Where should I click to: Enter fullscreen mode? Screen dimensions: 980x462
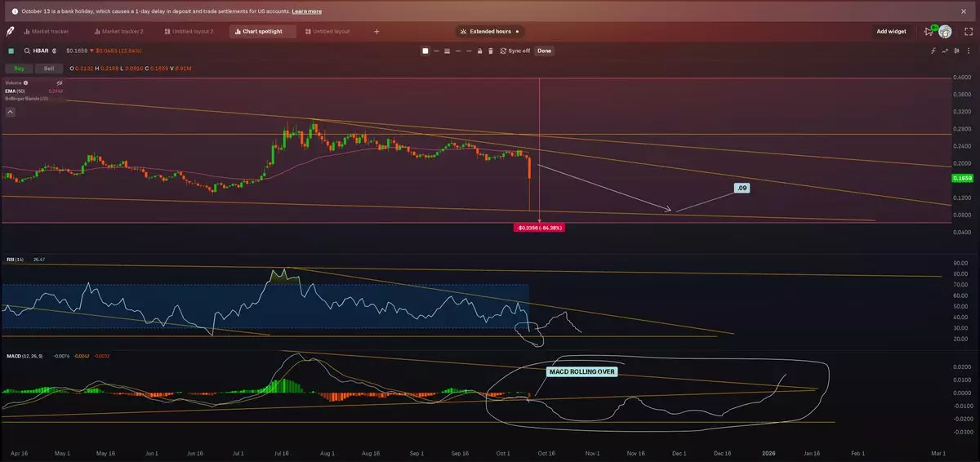970,31
